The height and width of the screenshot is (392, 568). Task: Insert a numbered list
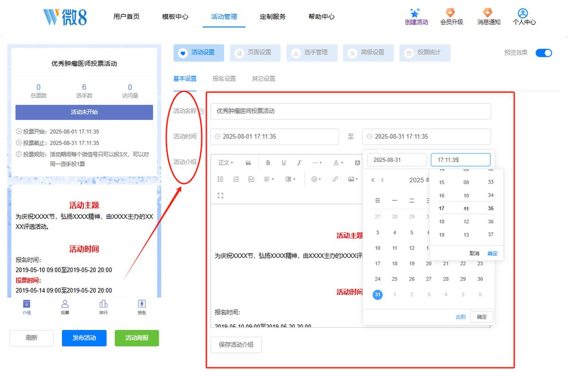[236, 179]
